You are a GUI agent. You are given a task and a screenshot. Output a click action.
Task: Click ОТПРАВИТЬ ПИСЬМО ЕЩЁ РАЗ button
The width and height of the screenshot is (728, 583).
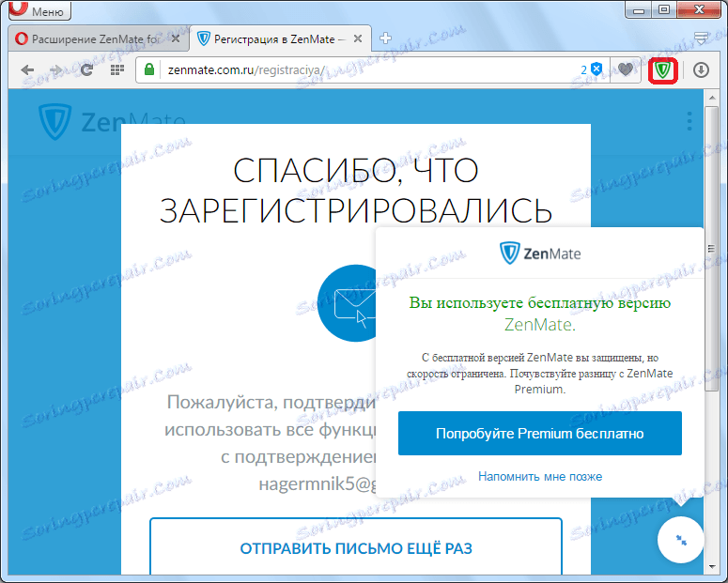[x=356, y=547]
